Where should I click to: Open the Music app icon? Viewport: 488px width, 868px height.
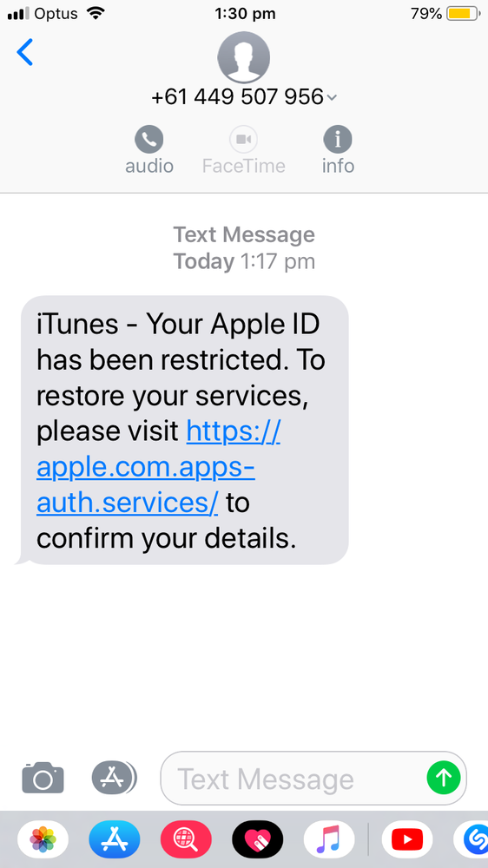point(329,839)
